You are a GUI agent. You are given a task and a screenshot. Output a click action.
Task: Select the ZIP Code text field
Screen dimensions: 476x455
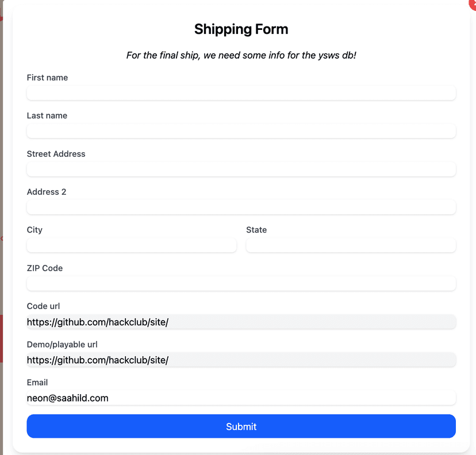tap(241, 284)
